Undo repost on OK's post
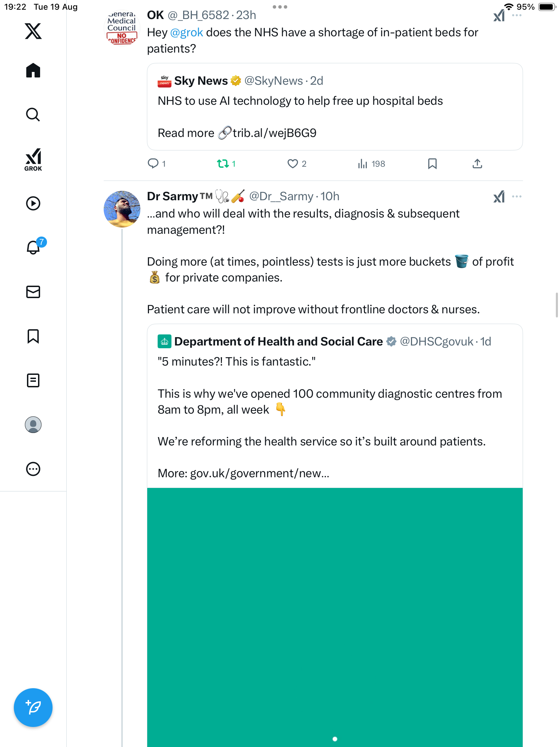Image resolution: width=560 pixels, height=747 pixels. pos(223,164)
